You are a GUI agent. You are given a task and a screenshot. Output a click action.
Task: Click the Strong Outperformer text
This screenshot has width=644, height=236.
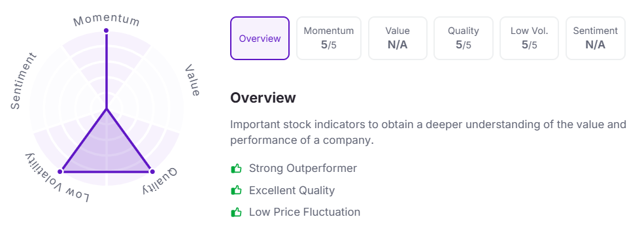(303, 168)
